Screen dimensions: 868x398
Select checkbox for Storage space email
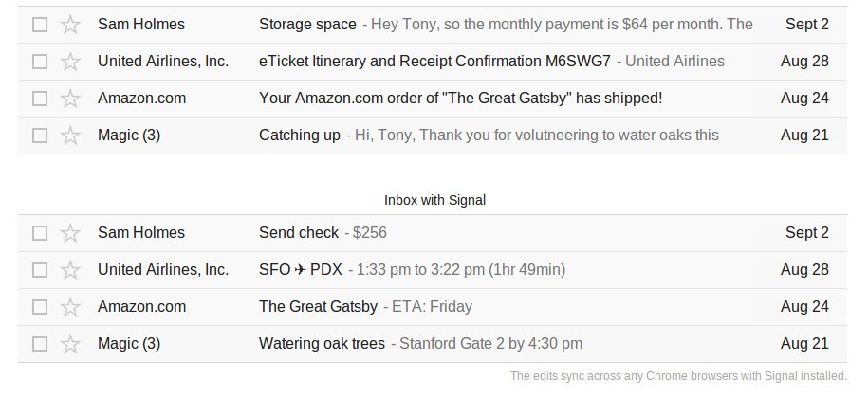click(x=40, y=25)
